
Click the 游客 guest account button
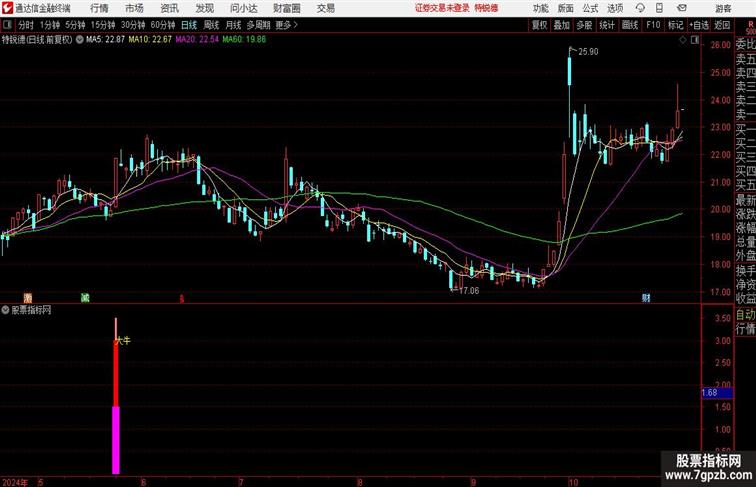tap(723, 8)
